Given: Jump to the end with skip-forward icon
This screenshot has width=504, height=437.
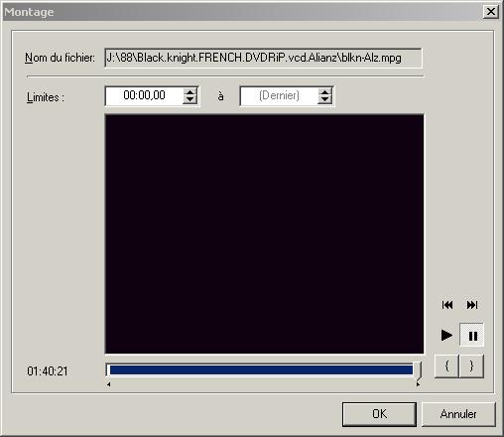Looking at the screenshot, I should 472,305.
